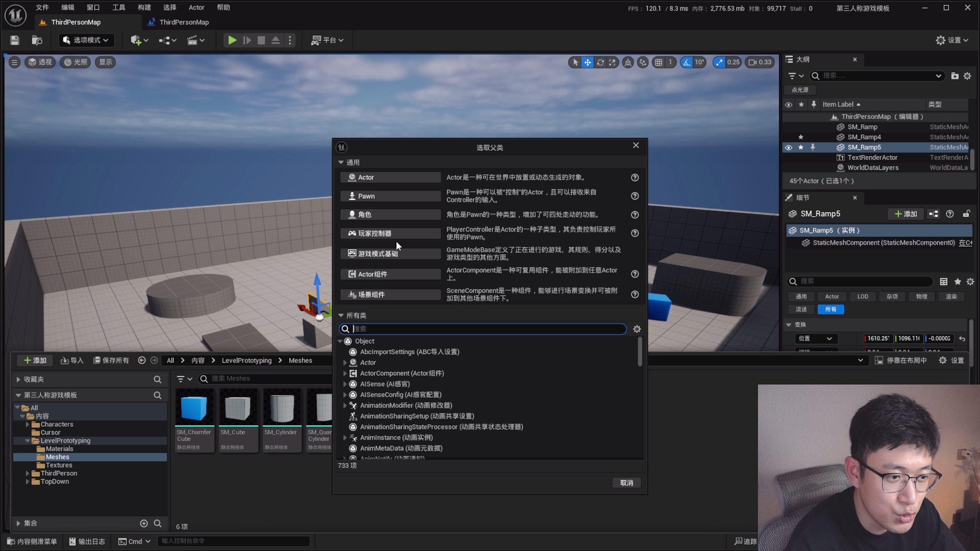980x551 pixels.
Task: Open content browse icon next to save
Action: (x=36, y=40)
